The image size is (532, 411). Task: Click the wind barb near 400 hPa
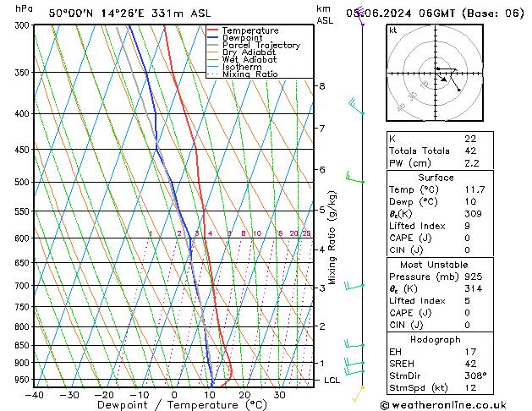click(x=355, y=106)
